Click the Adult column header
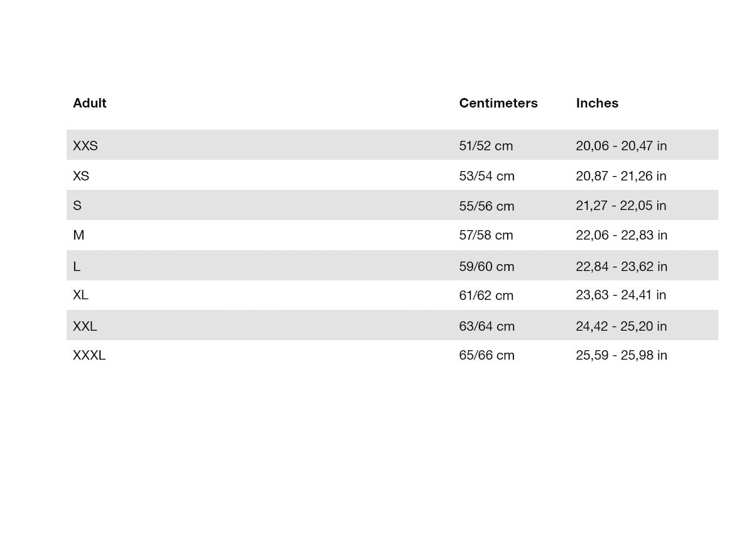This screenshot has width=756, height=547. 89,103
